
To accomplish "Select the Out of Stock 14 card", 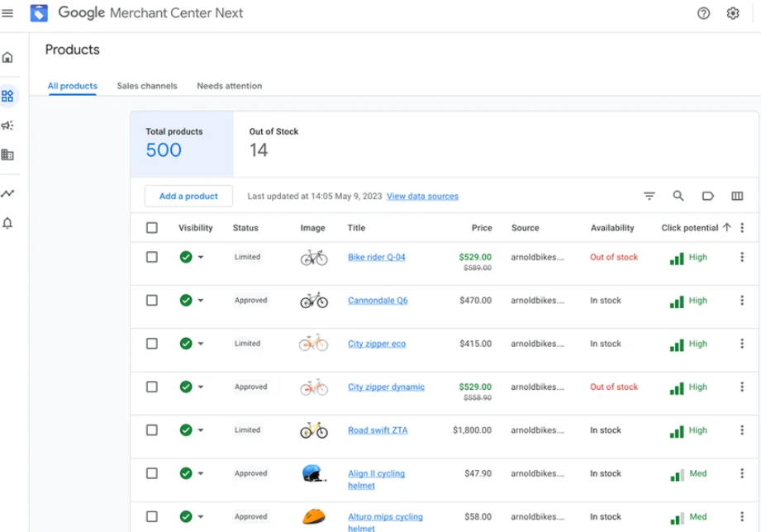I will tap(273, 144).
